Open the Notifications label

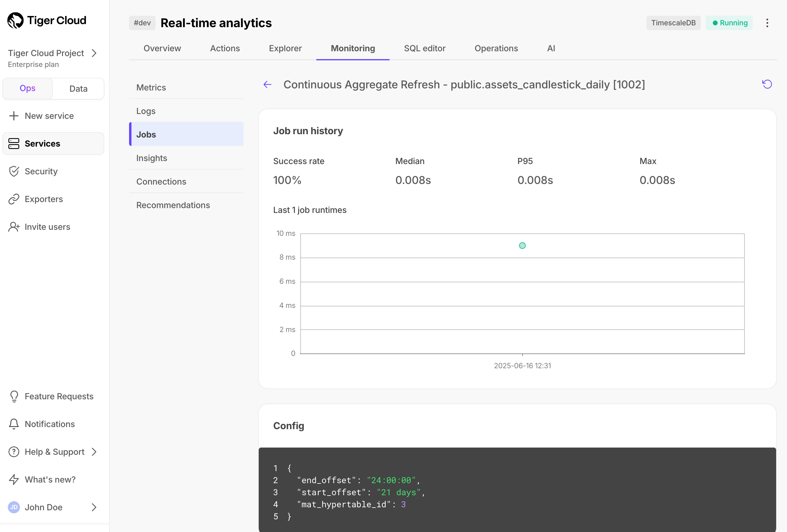(50, 424)
